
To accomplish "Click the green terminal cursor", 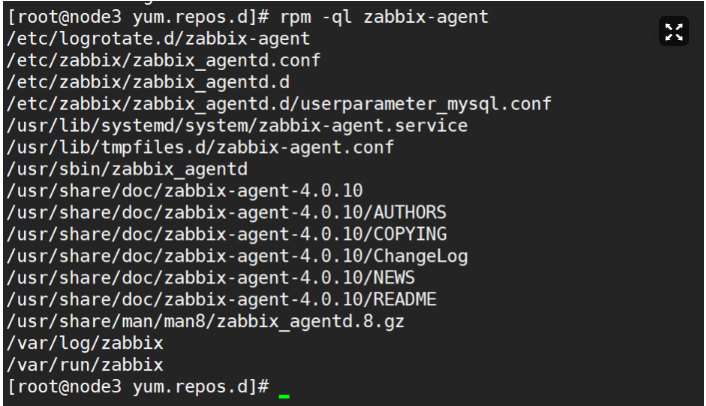I will tap(284, 397).
